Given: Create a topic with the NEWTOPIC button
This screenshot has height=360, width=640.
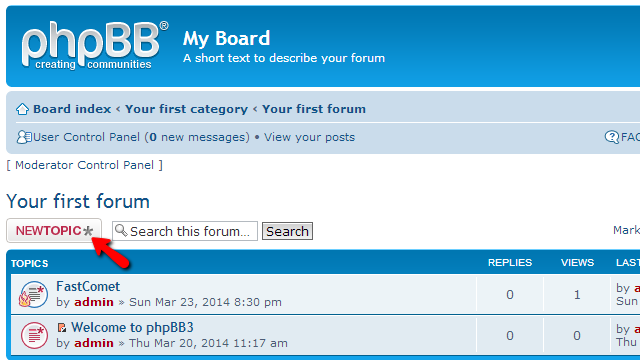Looking at the screenshot, I should (54, 231).
